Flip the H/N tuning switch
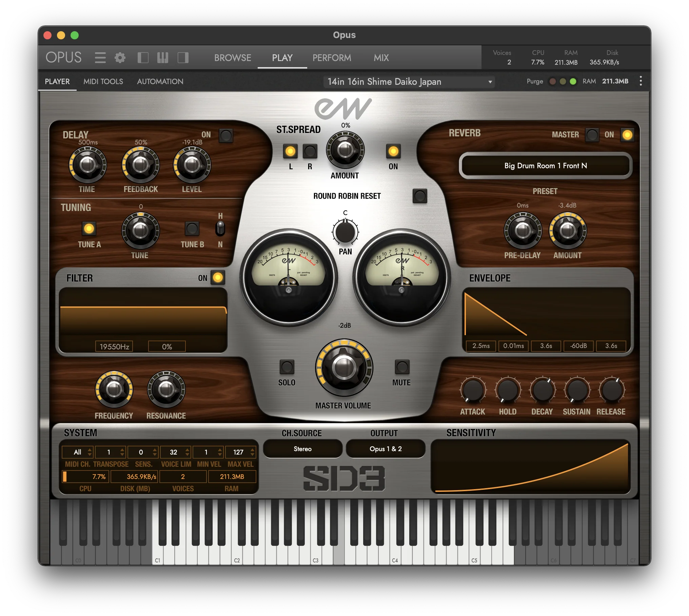This screenshot has height=616, width=689. [x=220, y=228]
